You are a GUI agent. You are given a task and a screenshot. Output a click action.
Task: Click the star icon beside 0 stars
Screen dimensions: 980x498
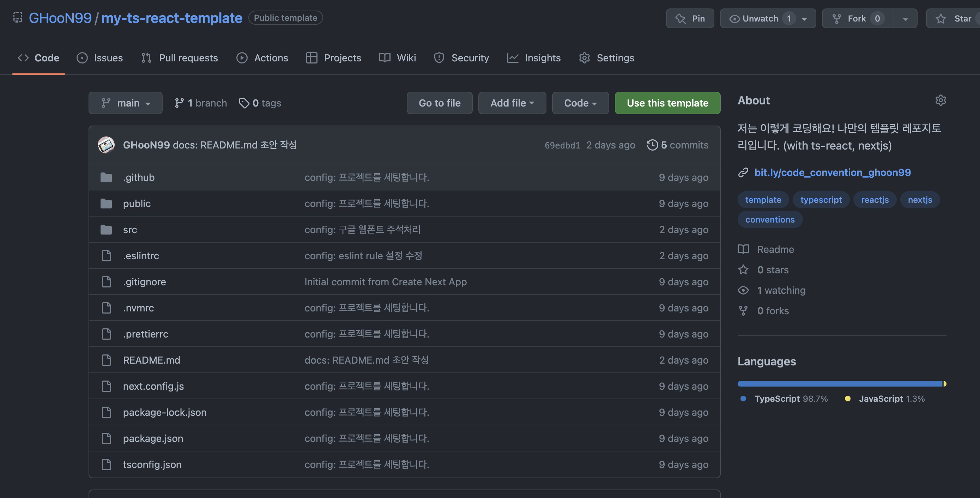point(743,270)
